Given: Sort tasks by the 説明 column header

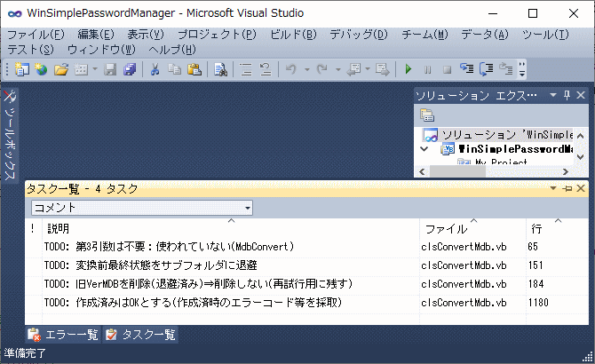Looking at the screenshot, I should coord(231,228).
